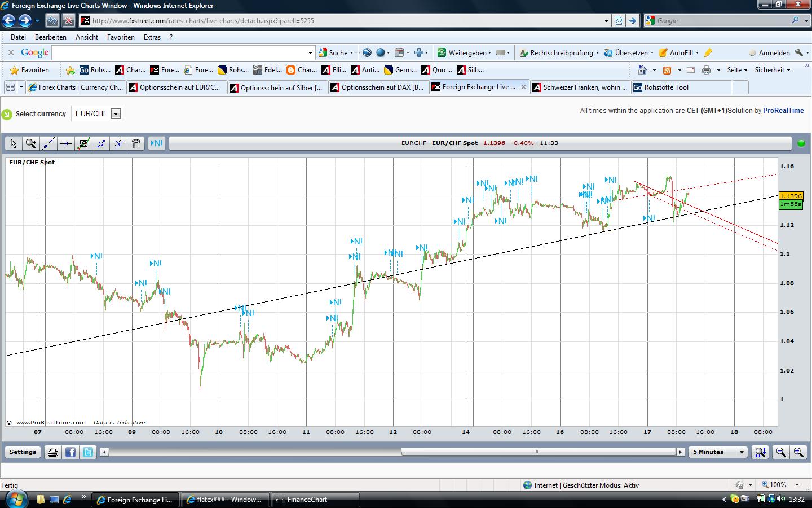Viewport: 812px width, 508px height.
Task: Open the EUR/CHF currency selector
Action: point(97,113)
